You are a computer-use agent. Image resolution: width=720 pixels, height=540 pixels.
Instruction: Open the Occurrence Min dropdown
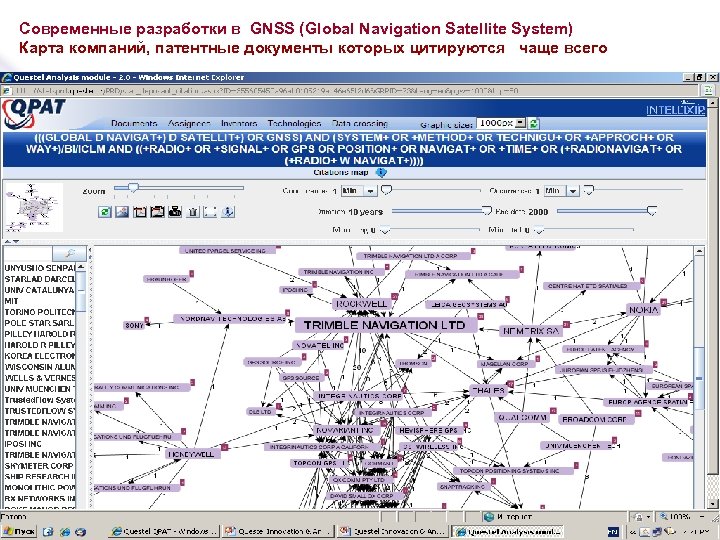pos(573,191)
